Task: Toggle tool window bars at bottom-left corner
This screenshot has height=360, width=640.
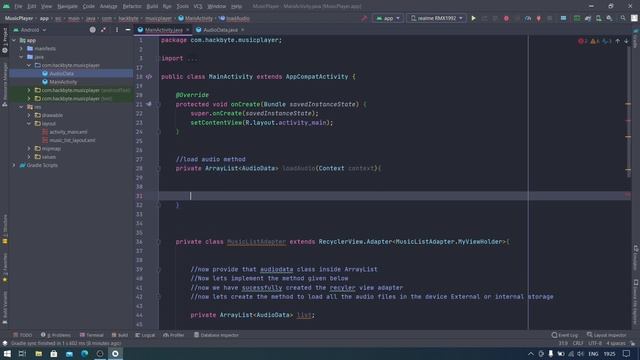Action: click(5, 343)
